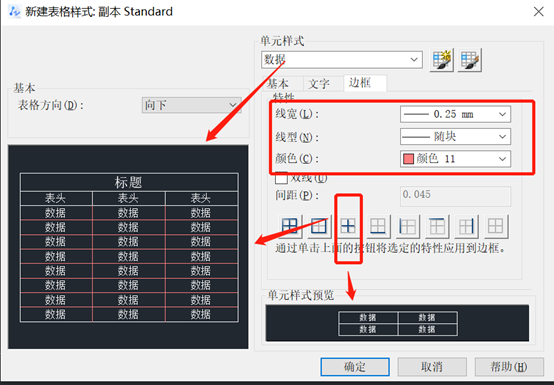The width and height of the screenshot is (554, 385).
Task: Click the 颜色(C) label
Action: [x=297, y=159]
